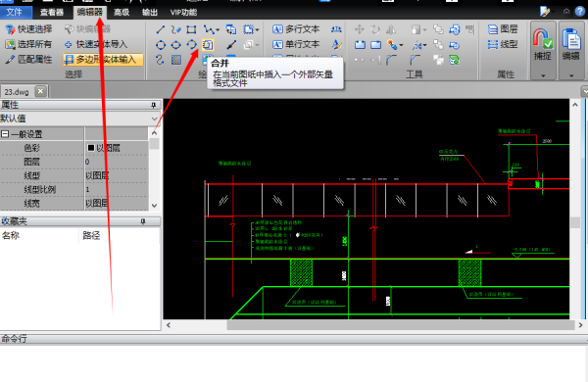Open the 默认值 properties dropdown
Image resolution: width=588 pixels, height=382 pixels.
(x=155, y=119)
